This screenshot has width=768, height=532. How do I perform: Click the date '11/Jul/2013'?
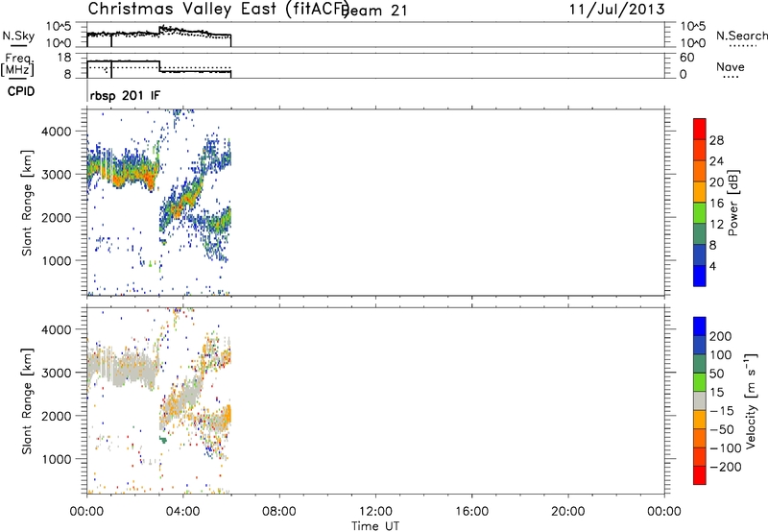tap(617, 10)
